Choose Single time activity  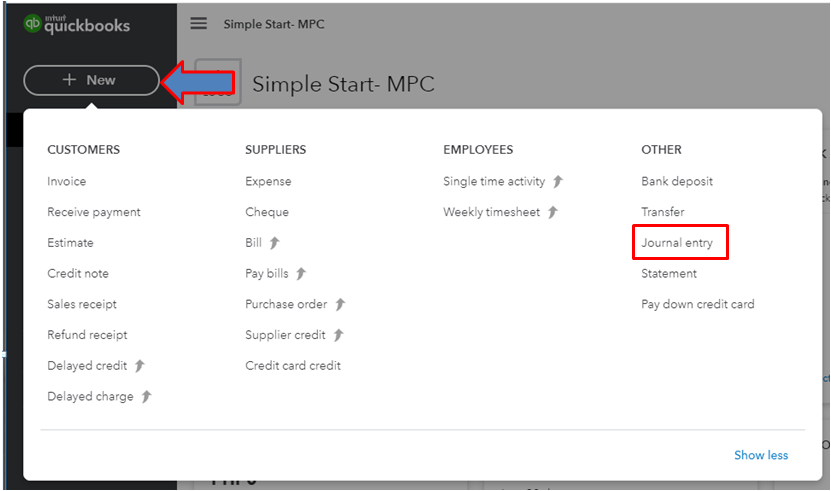pos(494,181)
